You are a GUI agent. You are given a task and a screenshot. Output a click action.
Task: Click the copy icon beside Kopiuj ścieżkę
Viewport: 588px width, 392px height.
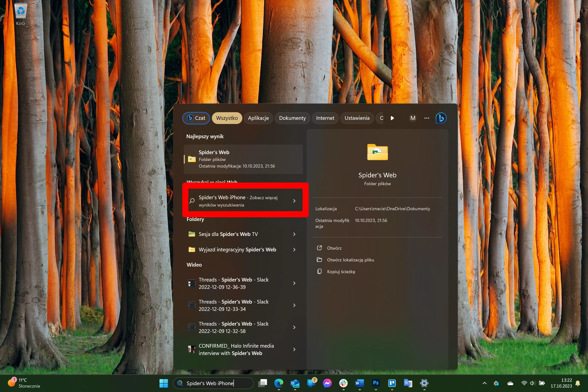[x=319, y=271]
